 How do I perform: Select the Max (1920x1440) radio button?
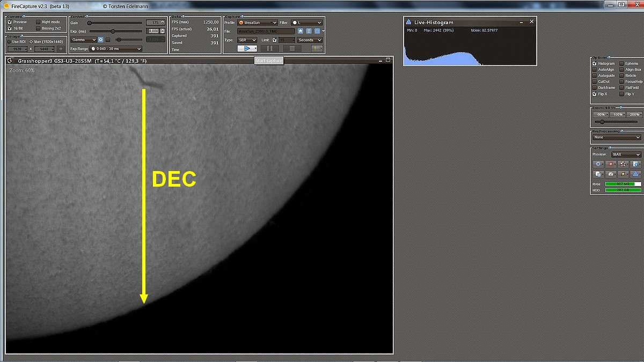(31, 41)
